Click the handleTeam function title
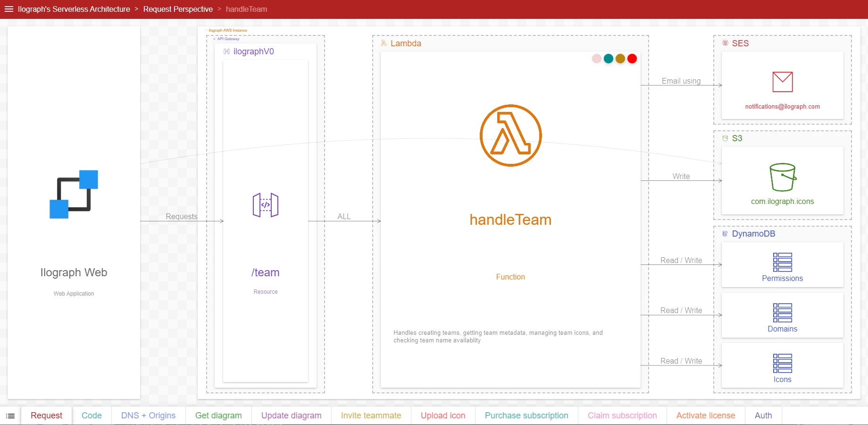This screenshot has width=868, height=425. [x=510, y=220]
